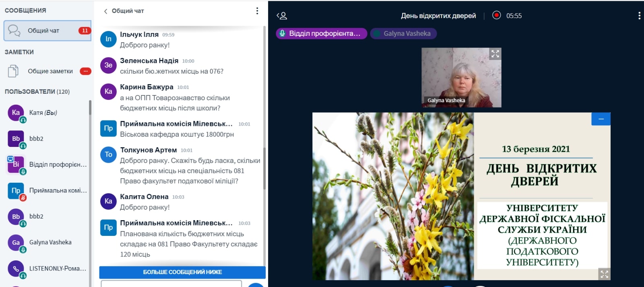Click the Ga avatar in users list
Image resolution: width=644 pixels, height=287 pixels.
tap(16, 242)
